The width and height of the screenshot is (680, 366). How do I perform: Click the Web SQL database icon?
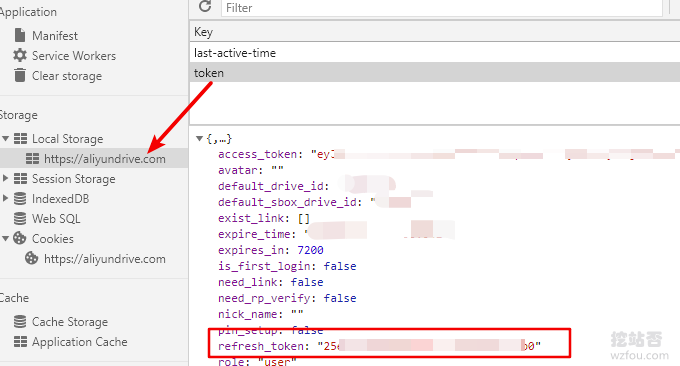pos(20,219)
